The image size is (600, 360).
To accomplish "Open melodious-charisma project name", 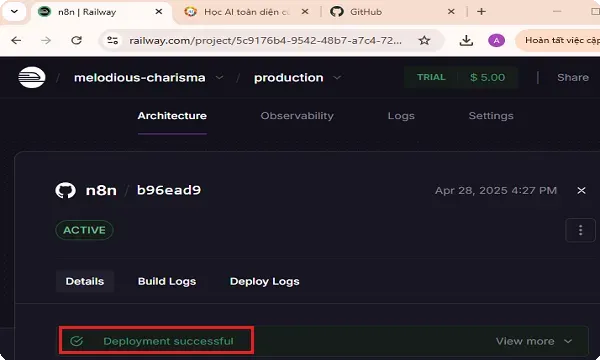I will pyautogui.click(x=140, y=78).
